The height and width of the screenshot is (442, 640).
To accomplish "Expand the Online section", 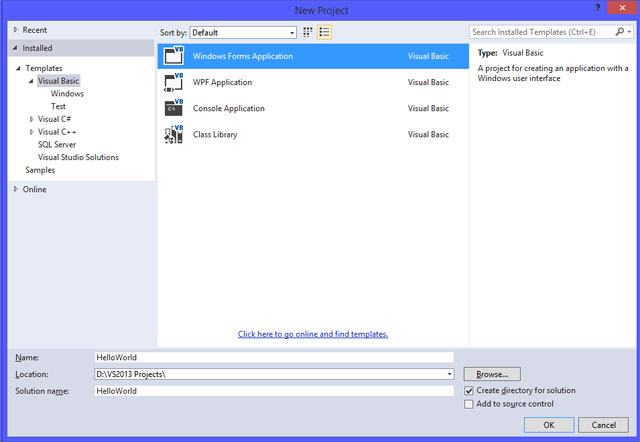I will (16, 189).
